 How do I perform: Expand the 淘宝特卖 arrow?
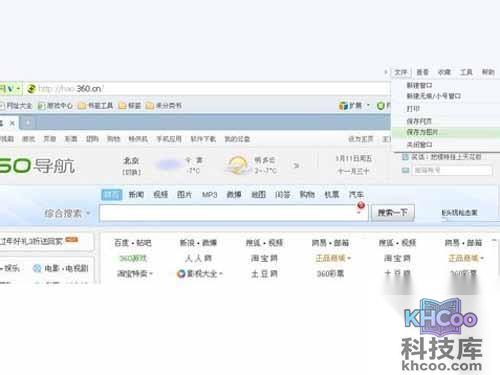tap(151, 274)
